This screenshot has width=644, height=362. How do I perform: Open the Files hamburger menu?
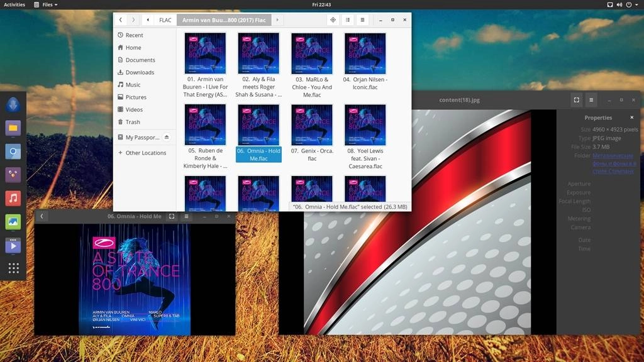362,19
